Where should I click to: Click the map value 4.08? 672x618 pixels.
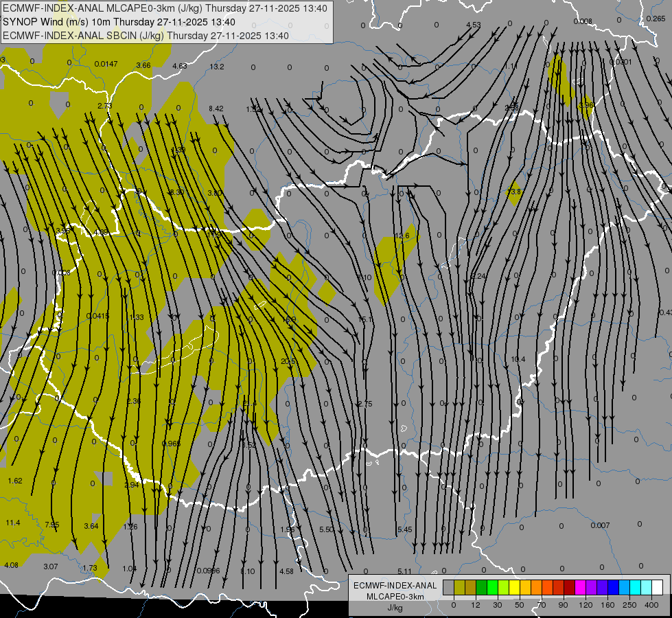click(11, 565)
